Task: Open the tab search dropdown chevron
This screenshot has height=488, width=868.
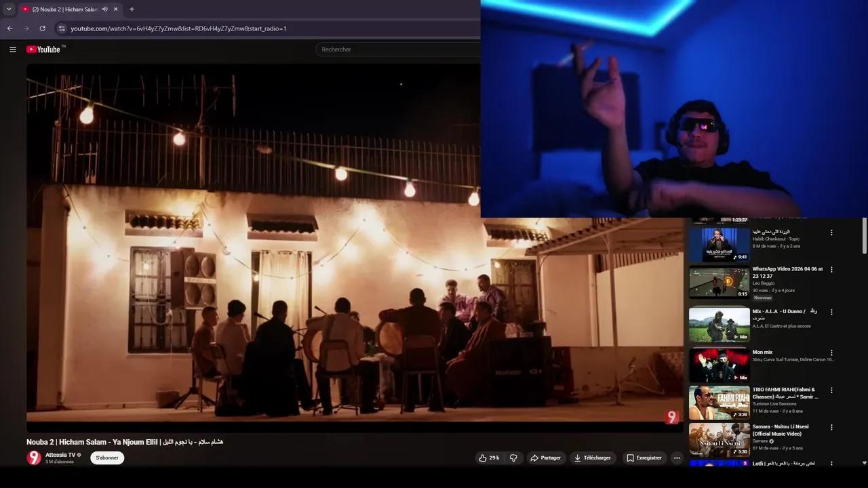Action: tap(9, 9)
